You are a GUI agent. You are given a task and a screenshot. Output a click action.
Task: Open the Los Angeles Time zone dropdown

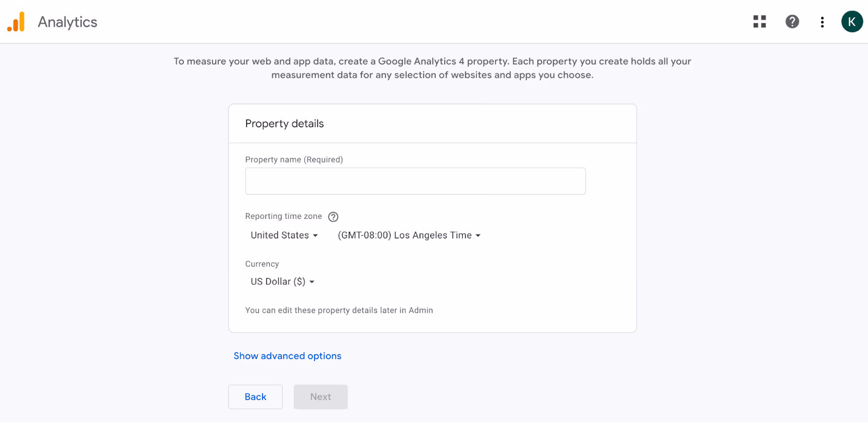point(409,235)
